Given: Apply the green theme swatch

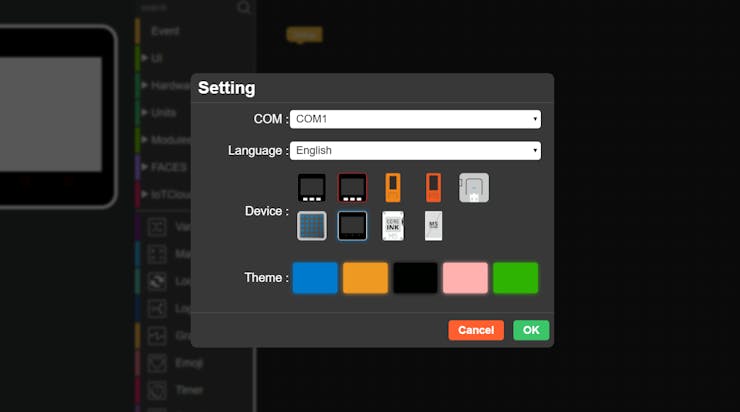Looking at the screenshot, I should point(515,278).
